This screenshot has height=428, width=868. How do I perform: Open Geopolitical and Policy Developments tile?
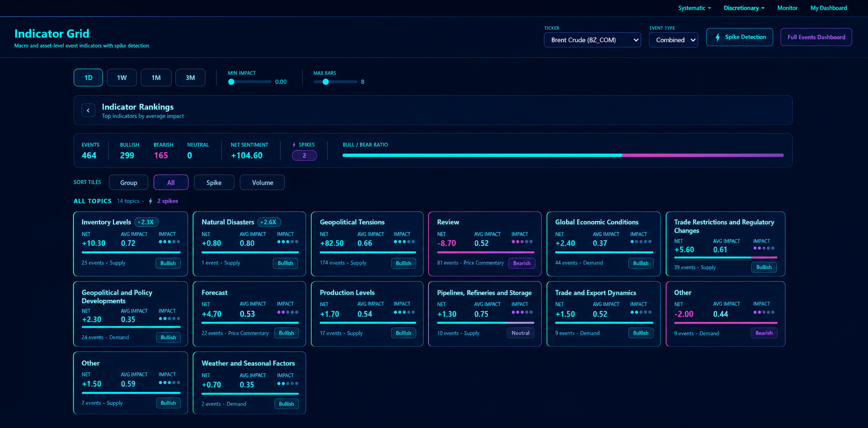coord(130,314)
